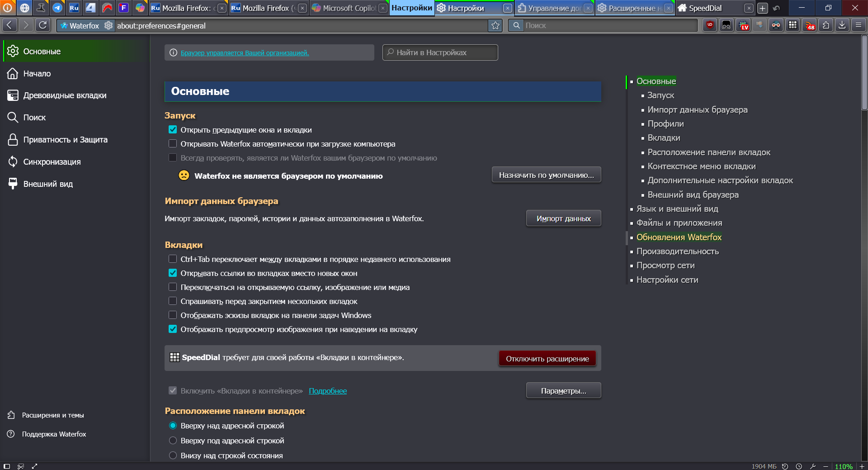Click the fullscreen arrows icon in status bar
The image size is (868, 470).
(x=34, y=466)
